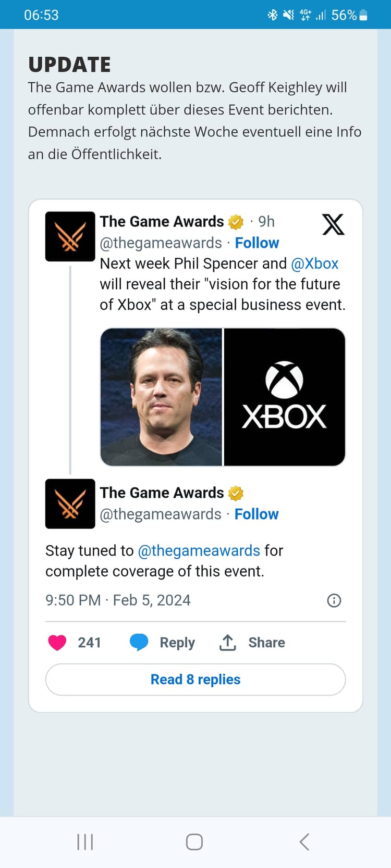
Task: Tap Android back navigation arrow
Action: click(304, 841)
